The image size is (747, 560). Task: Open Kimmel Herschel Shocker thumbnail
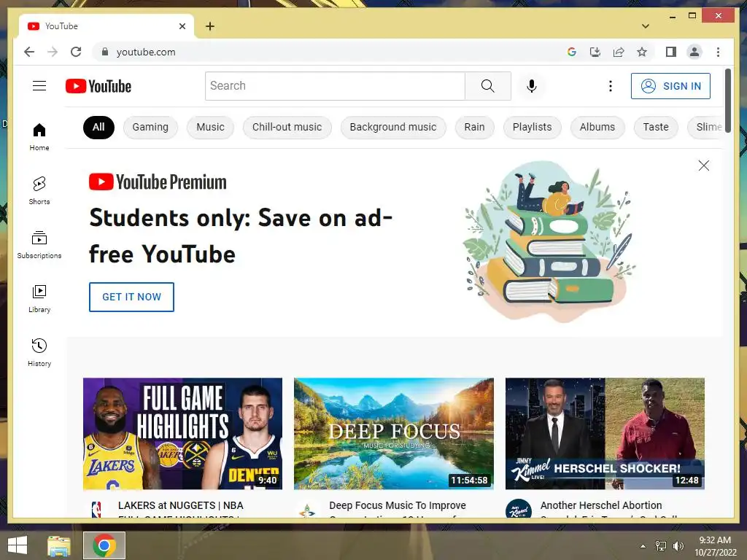[x=605, y=434]
